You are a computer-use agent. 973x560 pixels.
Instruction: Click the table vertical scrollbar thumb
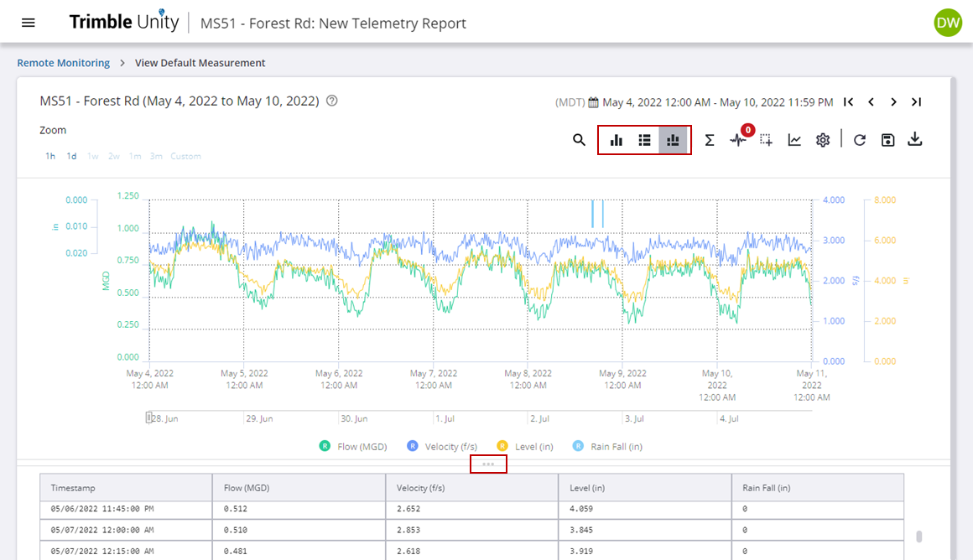tap(919, 536)
